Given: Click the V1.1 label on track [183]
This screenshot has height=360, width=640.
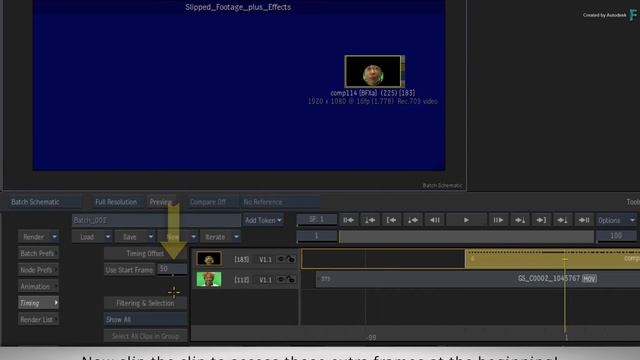Looking at the screenshot, I should coord(265,259).
